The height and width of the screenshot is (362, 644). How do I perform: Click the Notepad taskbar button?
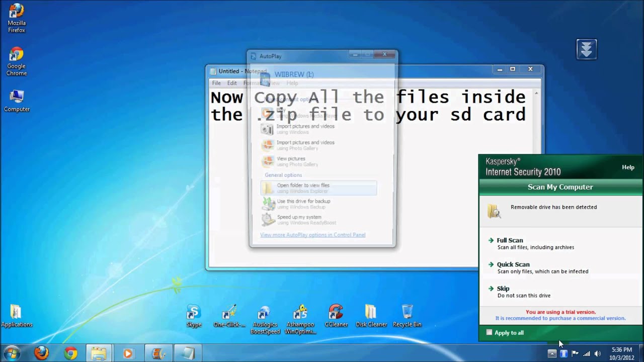(188, 353)
